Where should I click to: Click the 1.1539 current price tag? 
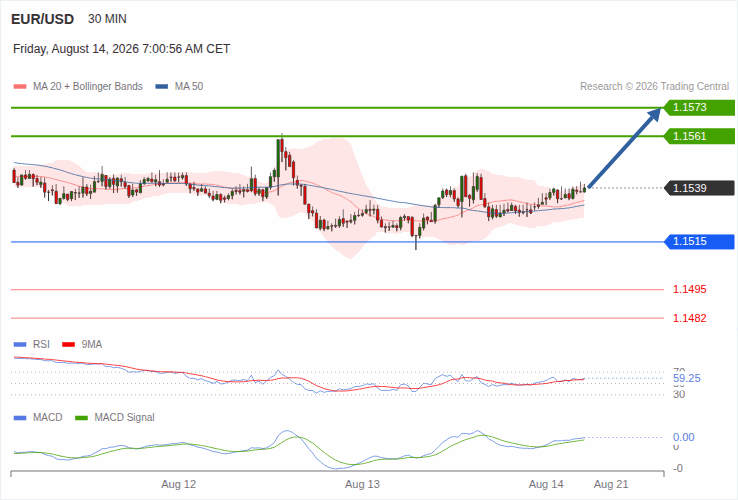699,188
